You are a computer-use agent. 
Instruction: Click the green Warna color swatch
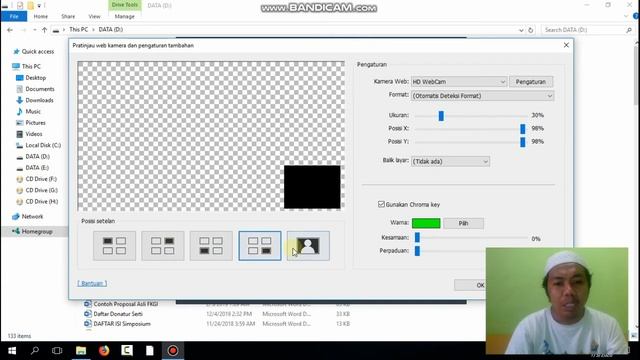426,223
